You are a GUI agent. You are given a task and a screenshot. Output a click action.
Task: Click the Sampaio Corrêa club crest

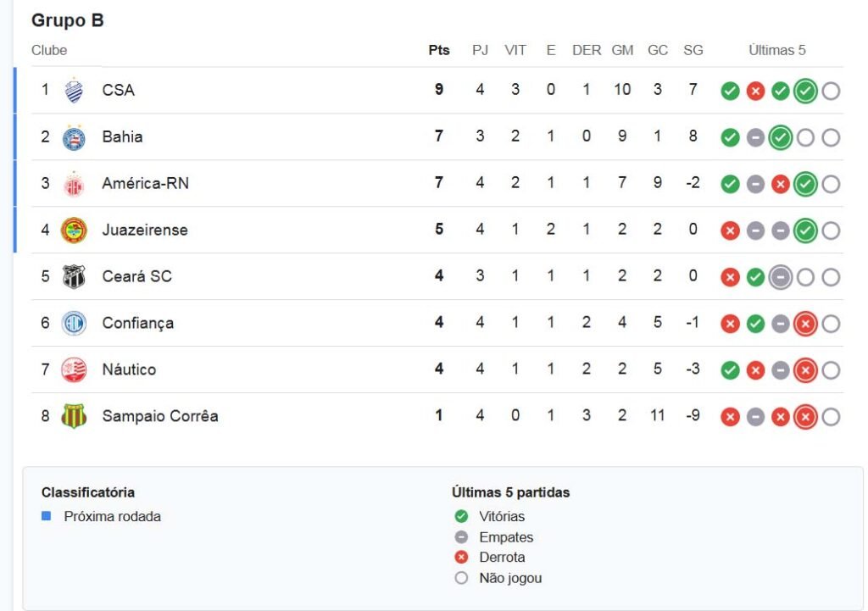[x=74, y=416]
